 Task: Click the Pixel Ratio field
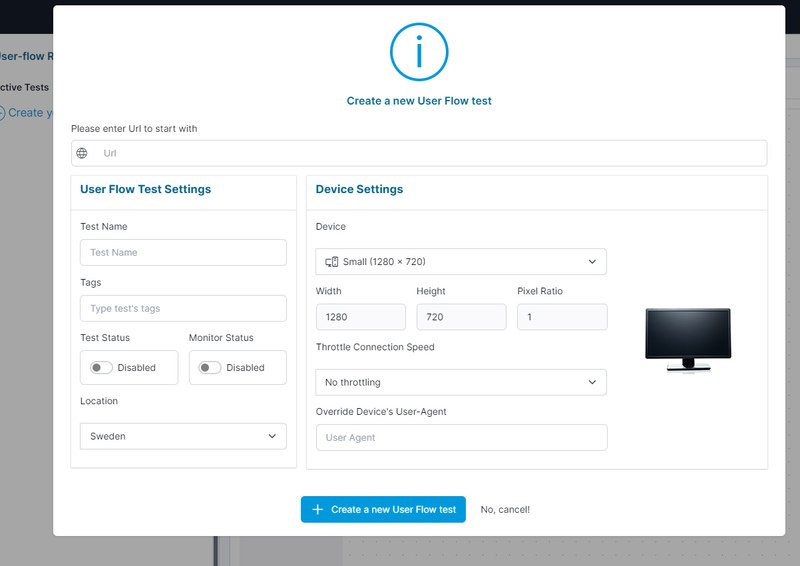click(562, 317)
